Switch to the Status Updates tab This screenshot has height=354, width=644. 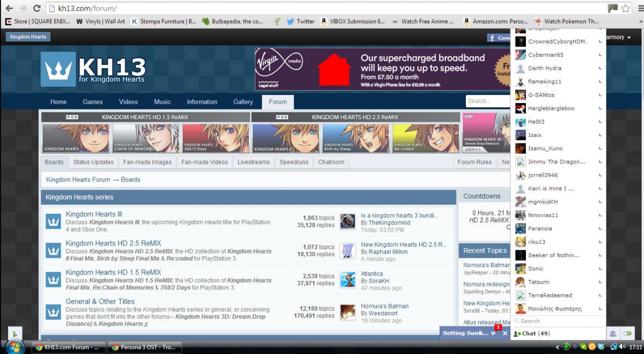tap(93, 162)
